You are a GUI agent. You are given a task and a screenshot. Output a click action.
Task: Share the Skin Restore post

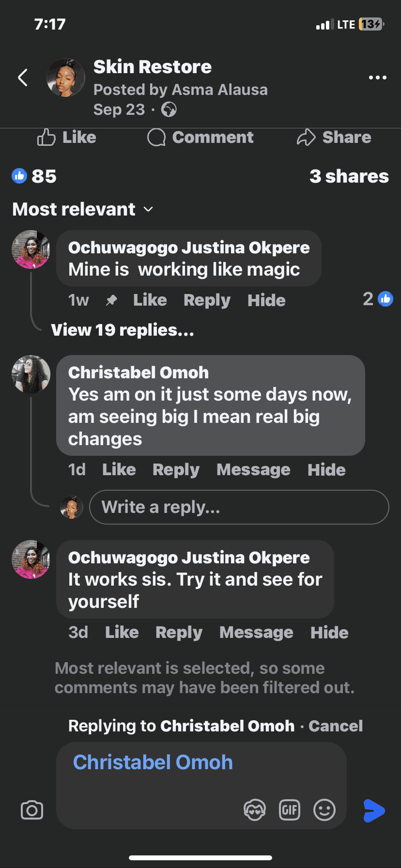[x=334, y=138]
